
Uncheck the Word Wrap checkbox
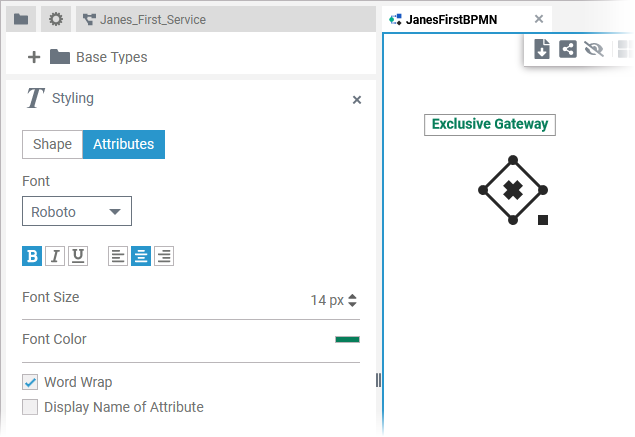coord(30,382)
